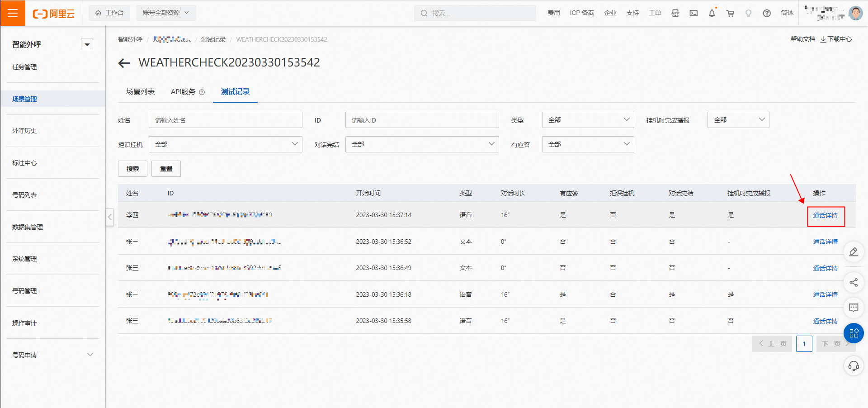Open the 挂机时完成播报 filter dropdown
This screenshot has height=408, width=868.
[x=738, y=120]
